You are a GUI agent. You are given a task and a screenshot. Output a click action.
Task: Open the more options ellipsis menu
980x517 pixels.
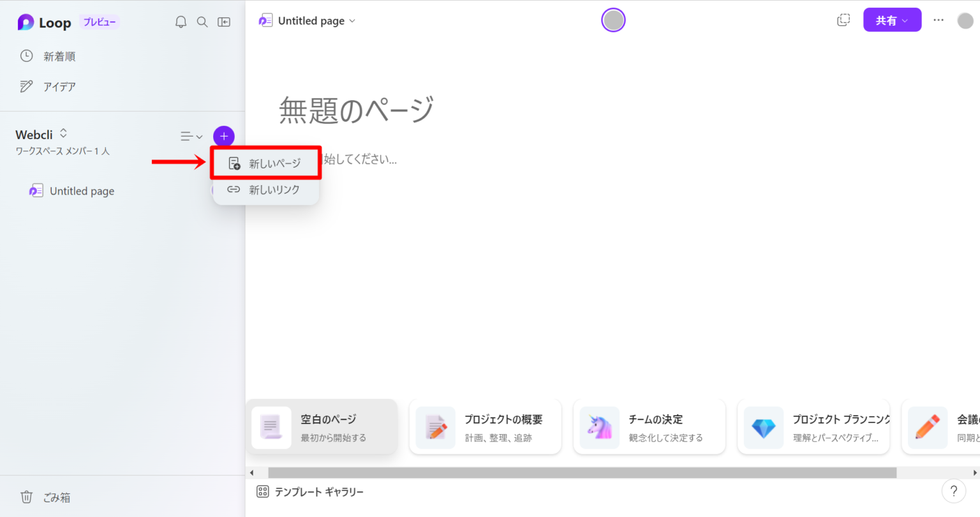(x=938, y=20)
